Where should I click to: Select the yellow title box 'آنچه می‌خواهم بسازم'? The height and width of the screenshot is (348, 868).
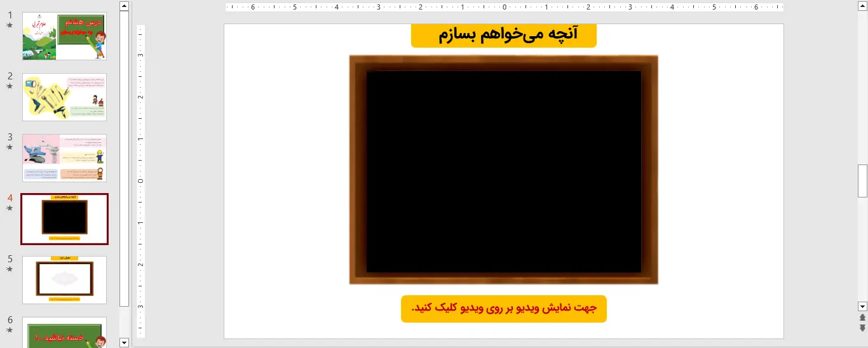coord(503,35)
